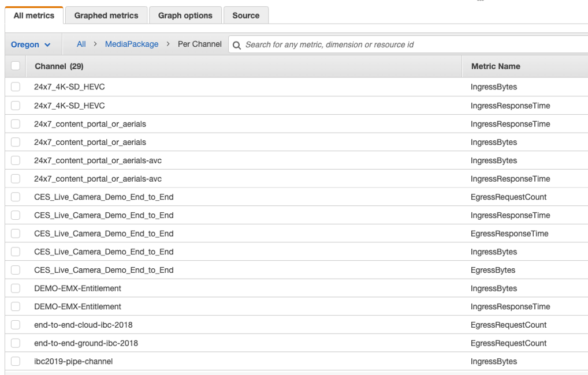Screen dimensions: 588x375
Task: Select all metrics with the header checkbox
Action: [x=15, y=66]
